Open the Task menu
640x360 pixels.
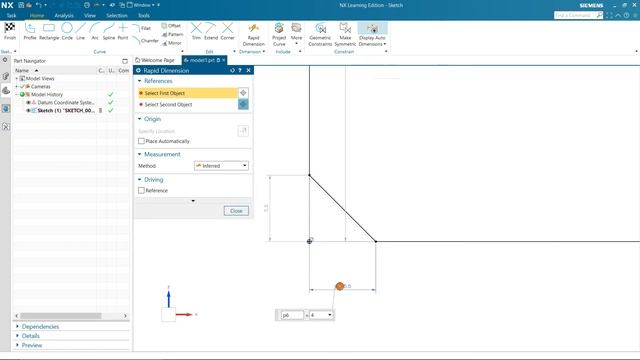[x=11, y=16]
